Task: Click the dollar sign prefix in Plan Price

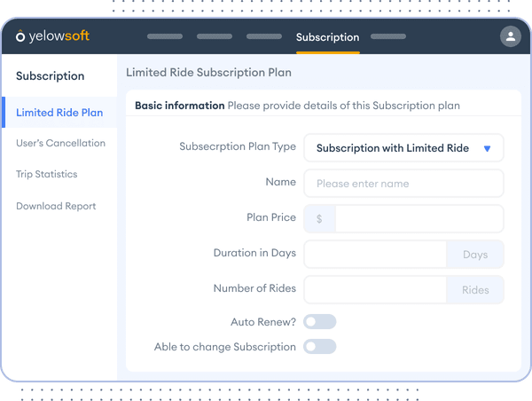Action: [319, 219]
